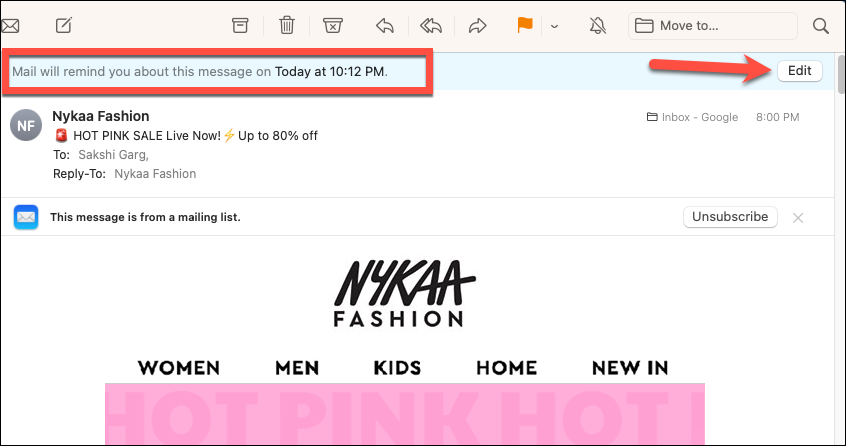Reply All to the message
Screen dimensions: 846x446
point(431,25)
